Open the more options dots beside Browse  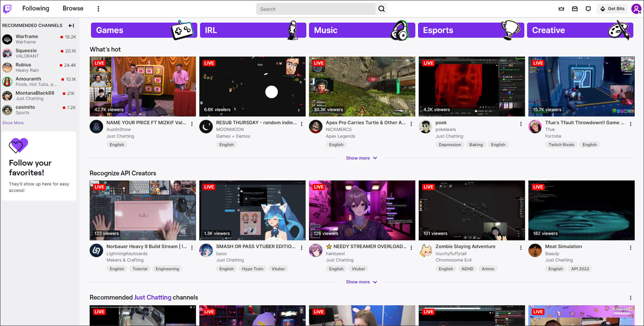click(x=98, y=9)
